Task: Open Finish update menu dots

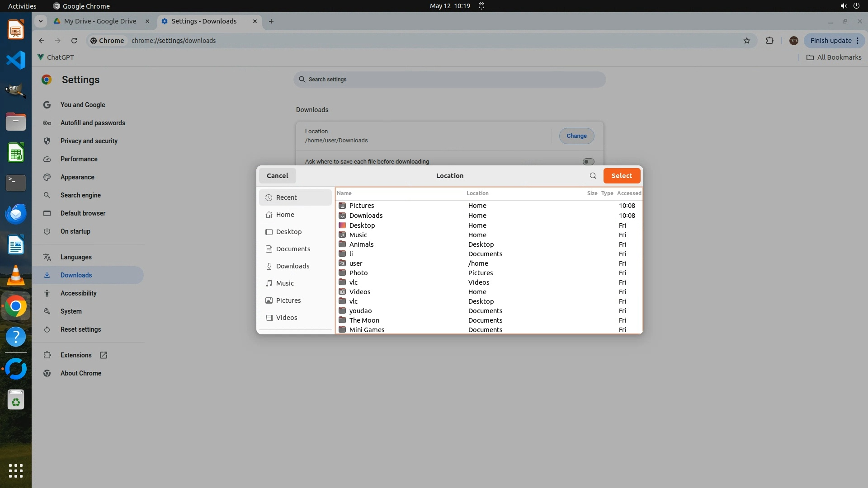Action: (x=858, y=41)
